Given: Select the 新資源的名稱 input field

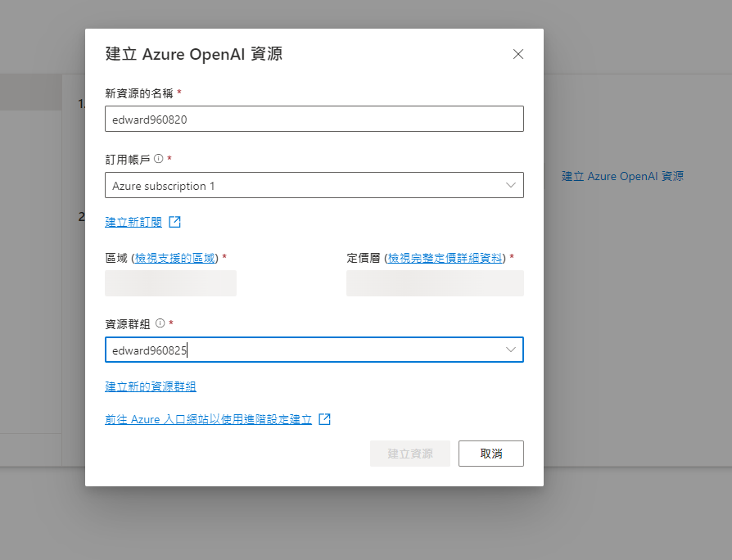Looking at the screenshot, I should tap(313, 118).
